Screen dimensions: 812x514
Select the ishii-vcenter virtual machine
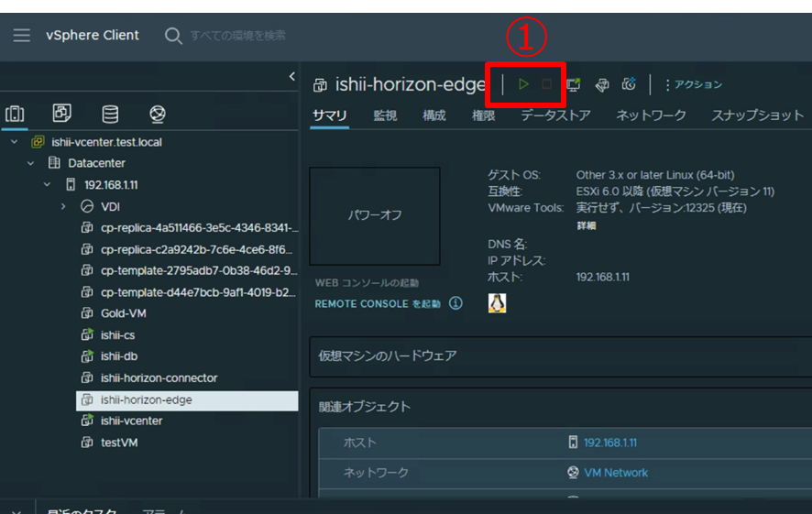point(132,421)
